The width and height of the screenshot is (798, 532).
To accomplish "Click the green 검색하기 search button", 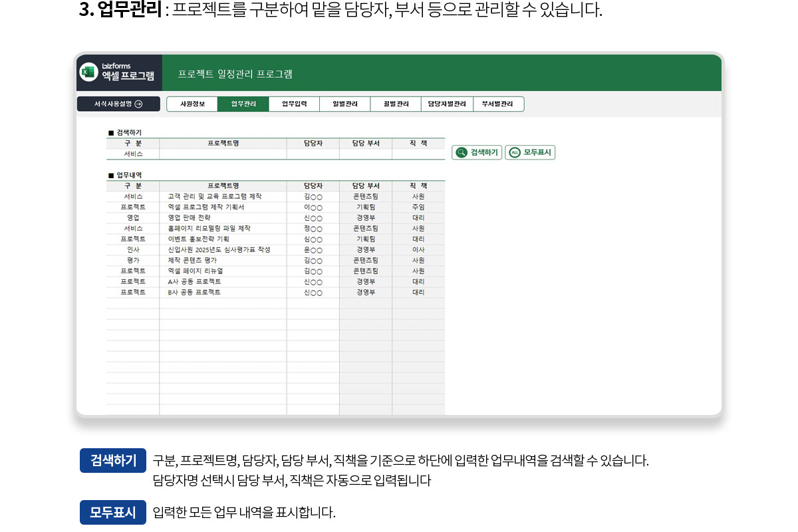I will coord(477,152).
